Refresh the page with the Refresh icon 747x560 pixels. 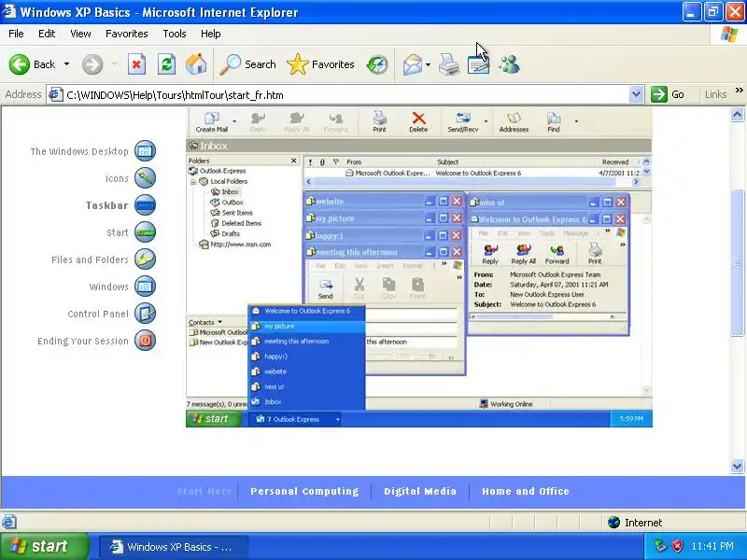point(167,64)
